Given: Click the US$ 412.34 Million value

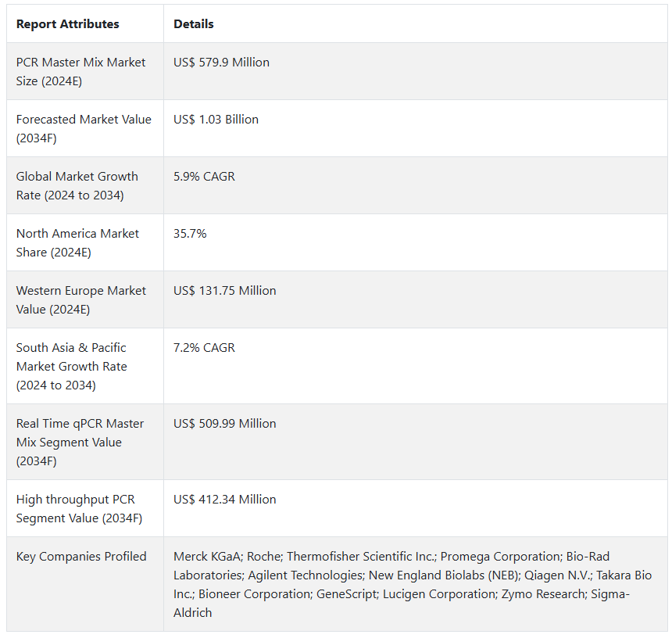Looking at the screenshot, I should tap(225, 500).
